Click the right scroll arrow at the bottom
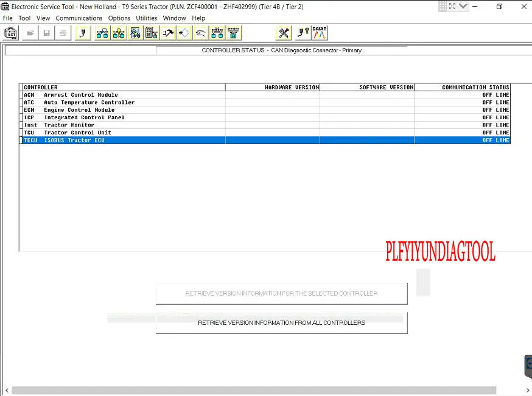532x396 pixels. (528, 391)
